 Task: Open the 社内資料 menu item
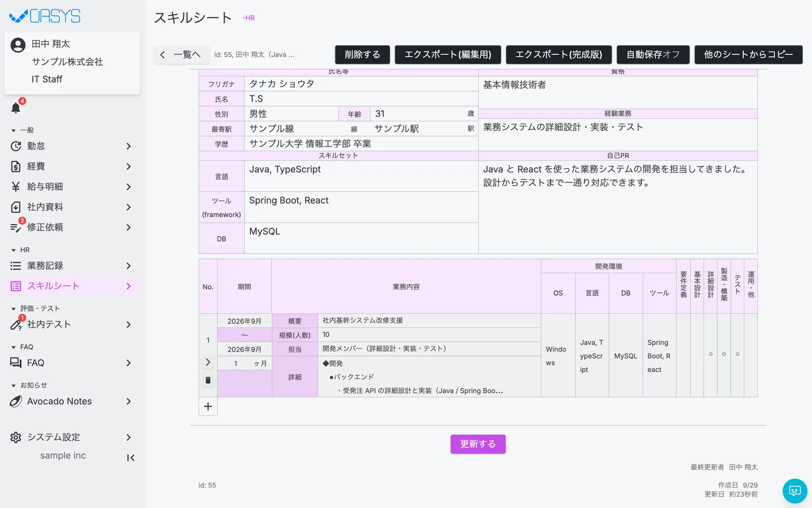(x=72, y=207)
